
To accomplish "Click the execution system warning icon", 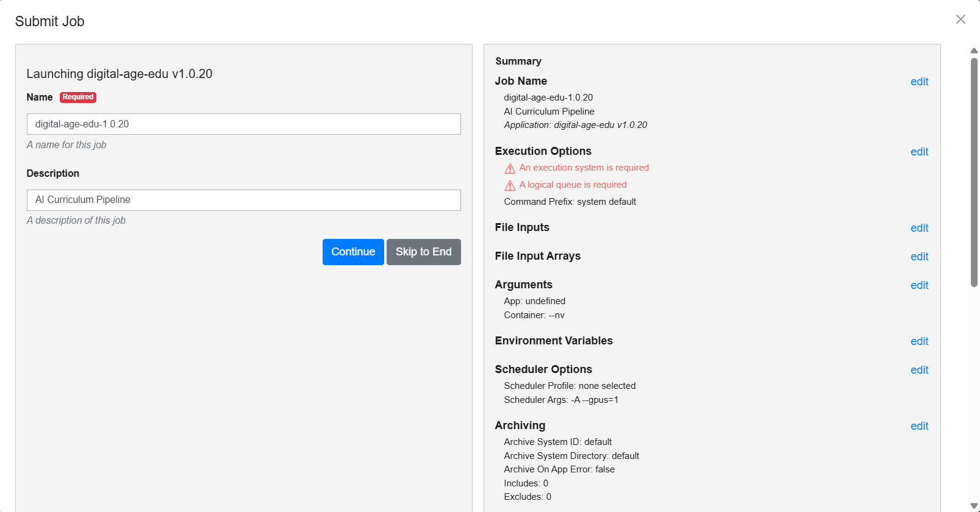I will pyautogui.click(x=510, y=168).
